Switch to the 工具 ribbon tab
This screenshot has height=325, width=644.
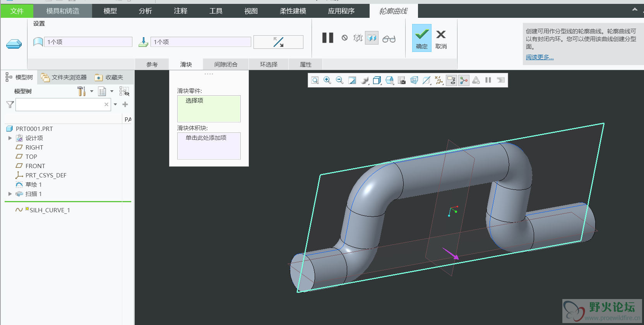[x=216, y=11]
